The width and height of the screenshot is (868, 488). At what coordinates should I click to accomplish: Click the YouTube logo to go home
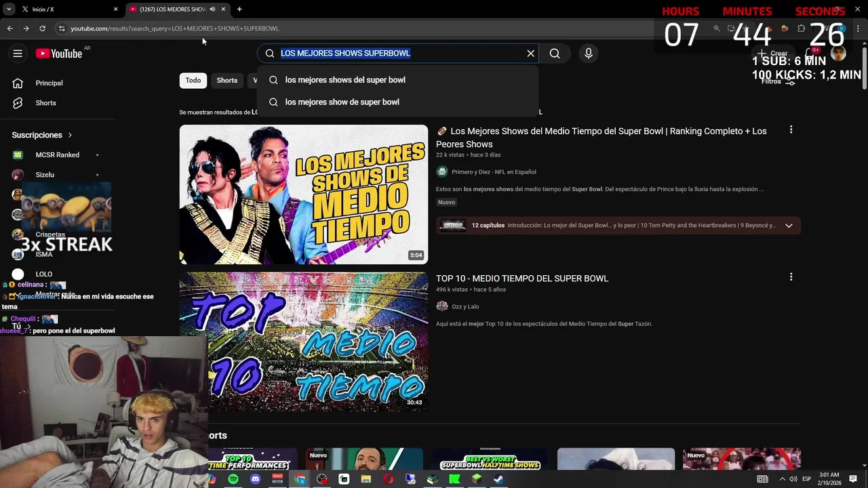(59, 54)
